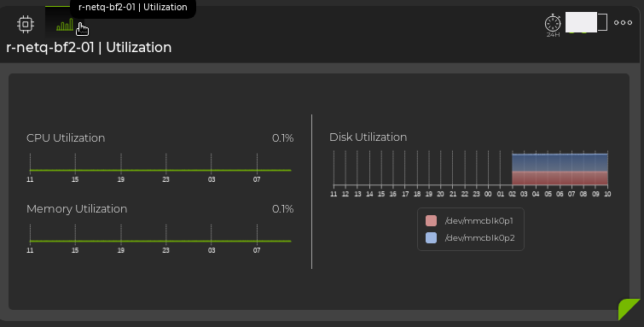Click blue /dev/mmcblk0p2 legend swatch
This screenshot has width=644, height=327.
coord(431,237)
